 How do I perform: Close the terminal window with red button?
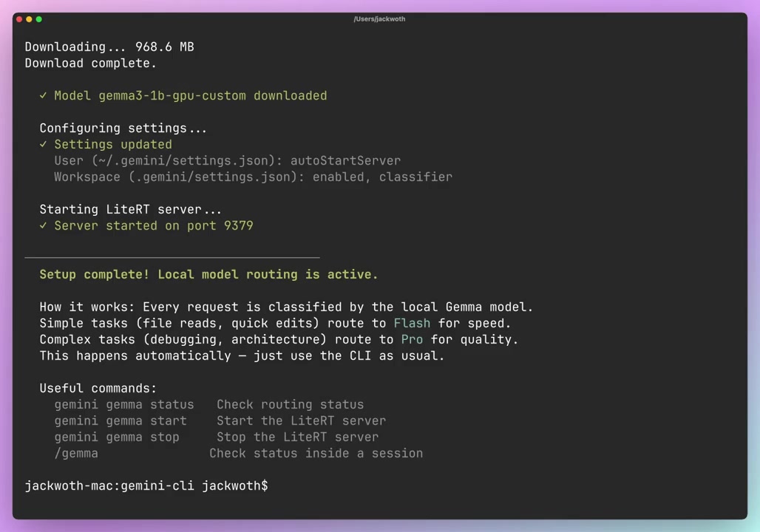(x=19, y=19)
